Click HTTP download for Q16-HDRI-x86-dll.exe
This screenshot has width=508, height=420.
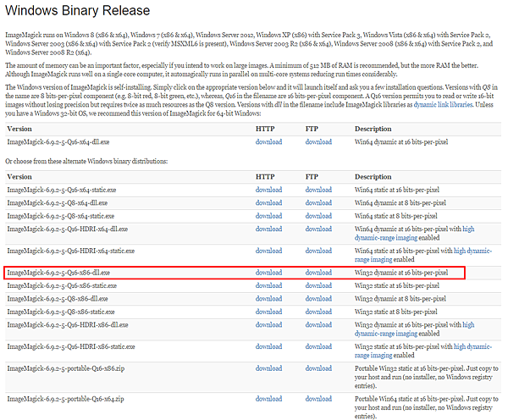click(x=268, y=324)
